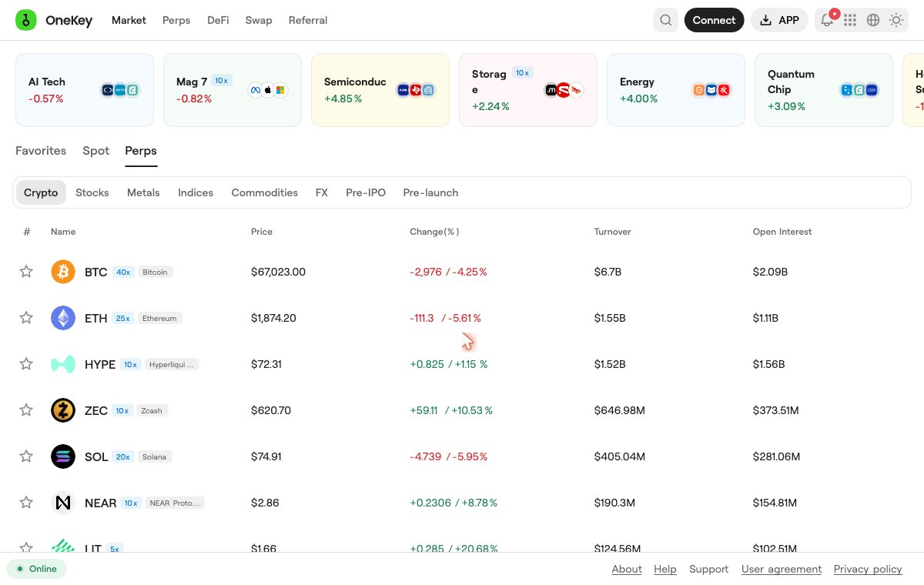Select the Pre-IPO category filter
The height and width of the screenshot is (585, 924).
[x=366, y=192]
